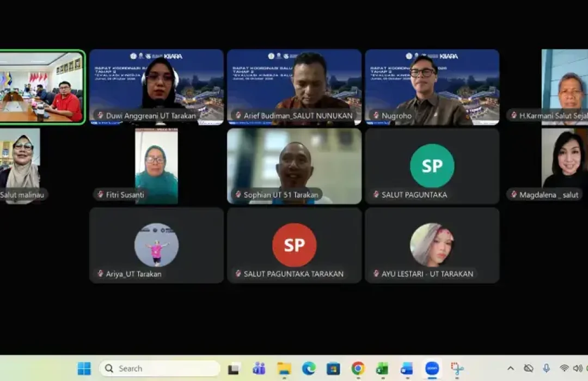Image resolution: width=588 pixels, height=381 pixels.
Task: Click the OneDrive cloud tray icon
Action: [528, 368]
